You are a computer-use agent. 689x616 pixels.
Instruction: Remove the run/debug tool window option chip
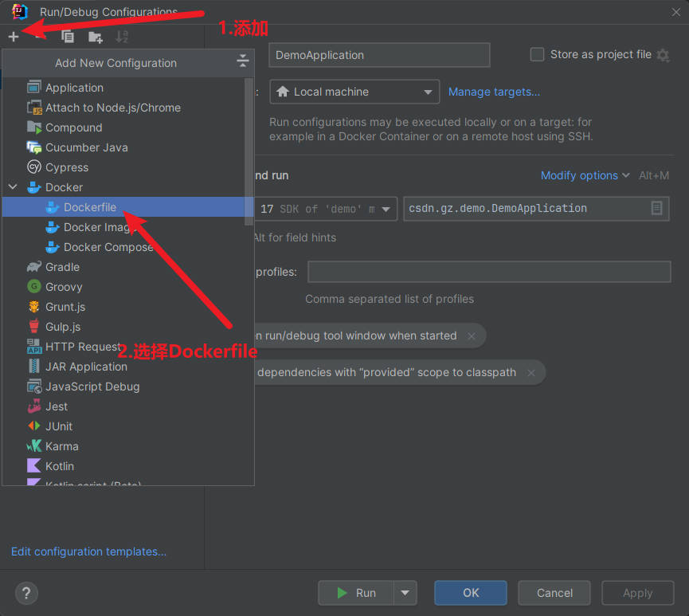pos(472,336)
